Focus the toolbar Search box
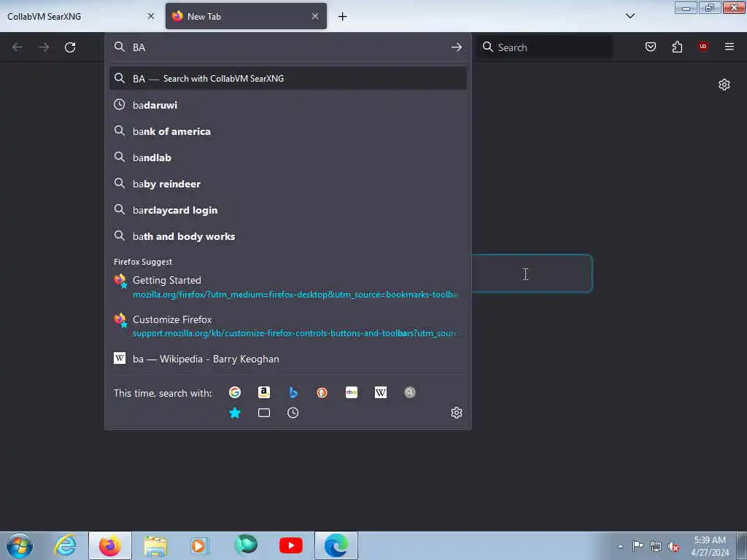The image size is (747, 560). coord(546,47)
